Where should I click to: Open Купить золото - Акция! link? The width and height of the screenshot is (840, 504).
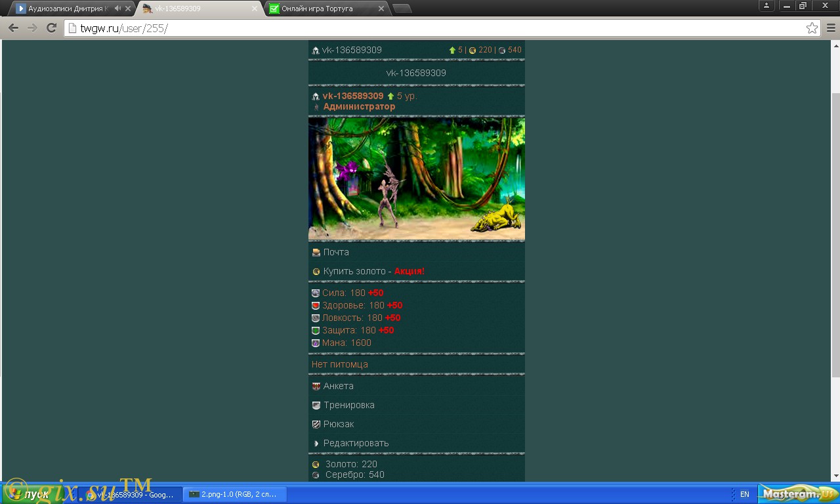click(374, 271)
